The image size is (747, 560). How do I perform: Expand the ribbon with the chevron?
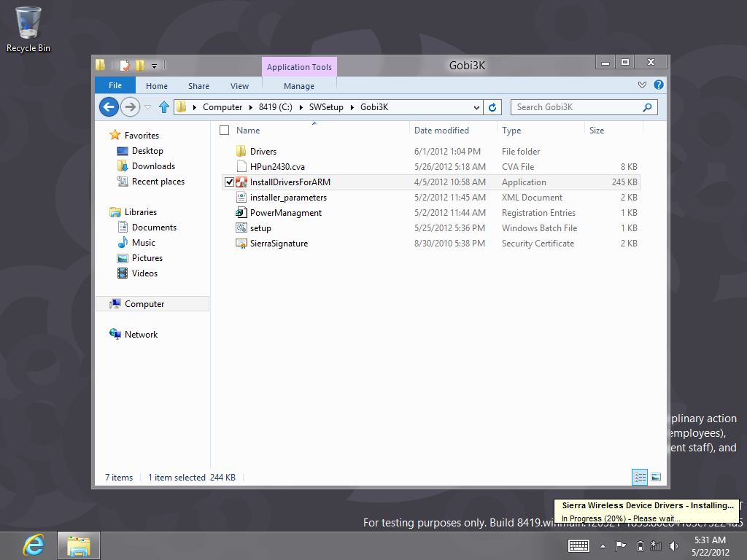coord(642,85)
